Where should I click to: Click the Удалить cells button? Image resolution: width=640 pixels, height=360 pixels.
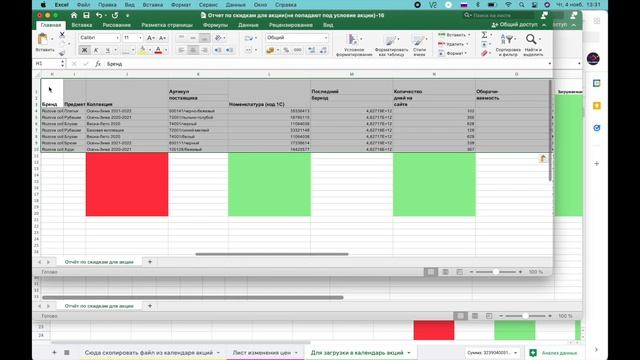click(452, 44)
